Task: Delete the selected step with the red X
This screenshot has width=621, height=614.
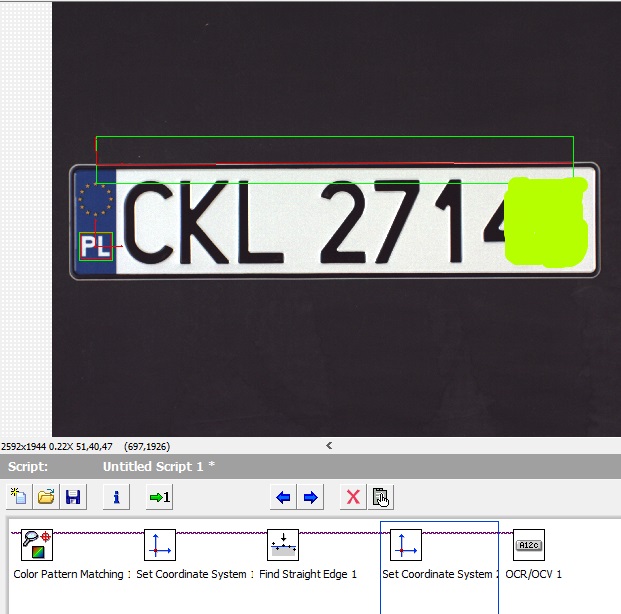Action: (353, 497)
